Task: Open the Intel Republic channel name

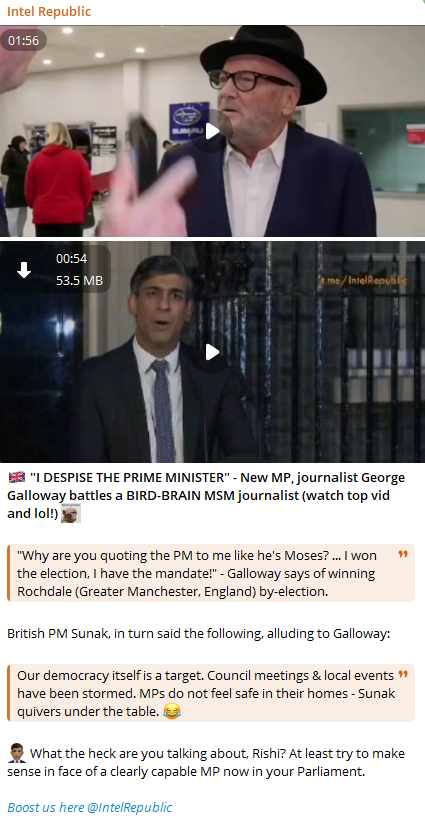Action: pos(49,12)
